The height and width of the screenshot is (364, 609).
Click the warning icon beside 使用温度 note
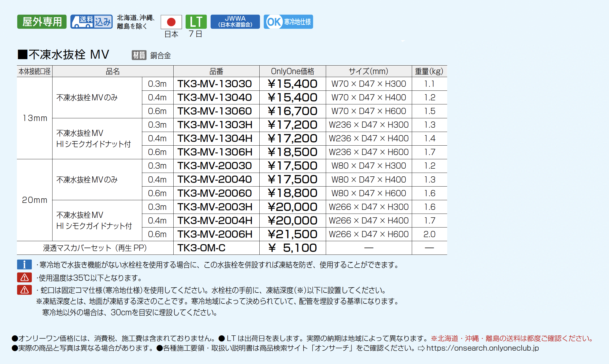click(24, 278)
